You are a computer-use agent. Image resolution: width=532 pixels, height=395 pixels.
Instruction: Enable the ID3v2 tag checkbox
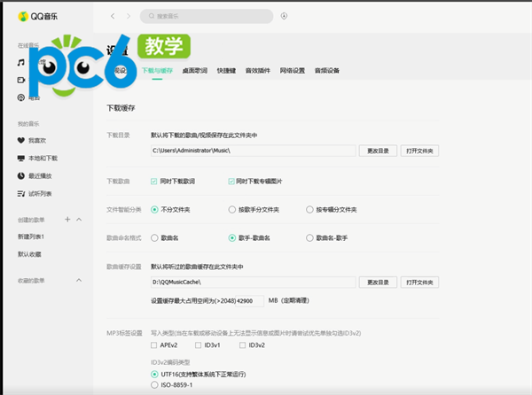click(242, 345)
